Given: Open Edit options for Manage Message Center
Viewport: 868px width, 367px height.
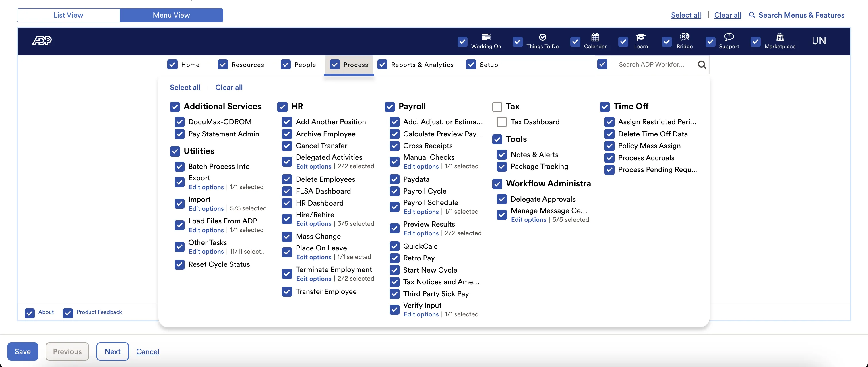Looking at the screenshot, I should tap(528, 220).
